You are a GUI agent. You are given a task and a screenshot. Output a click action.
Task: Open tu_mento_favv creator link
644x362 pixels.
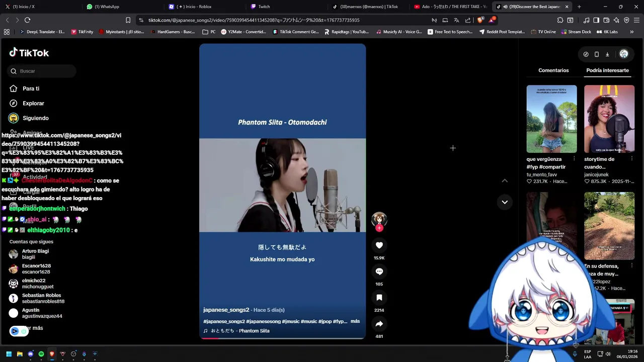[x=542, y=174]
